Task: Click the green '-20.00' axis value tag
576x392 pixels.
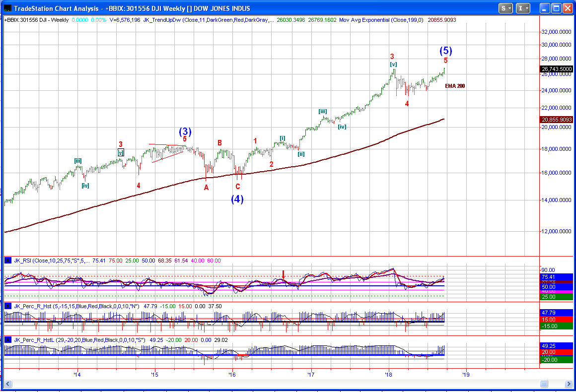Action: 557,360
